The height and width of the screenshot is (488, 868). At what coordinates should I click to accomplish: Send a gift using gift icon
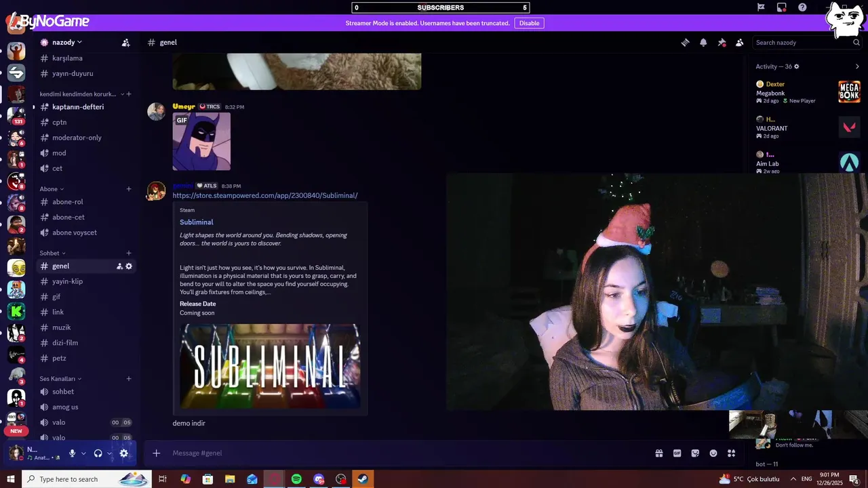[658, 453]
